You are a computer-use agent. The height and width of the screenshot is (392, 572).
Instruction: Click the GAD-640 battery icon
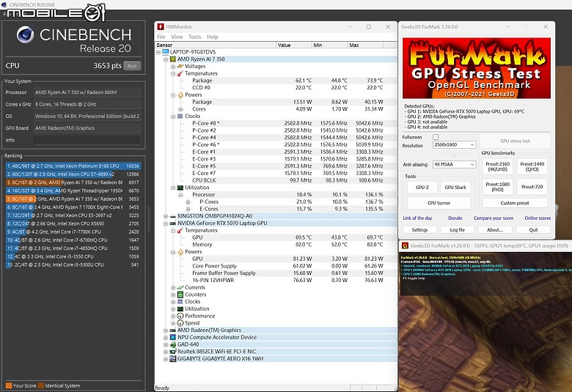point(173,344)
